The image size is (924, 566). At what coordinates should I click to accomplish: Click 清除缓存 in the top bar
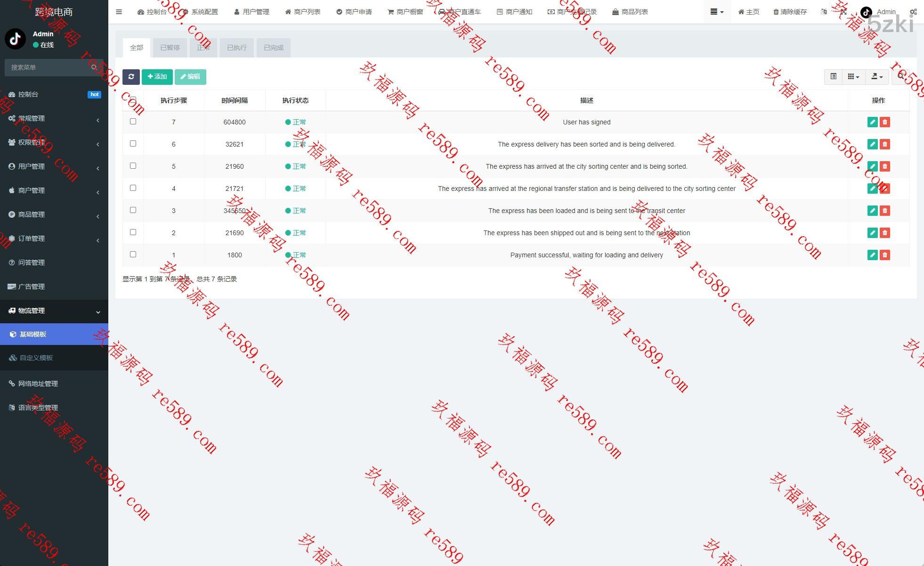click(x=790, y=12)
